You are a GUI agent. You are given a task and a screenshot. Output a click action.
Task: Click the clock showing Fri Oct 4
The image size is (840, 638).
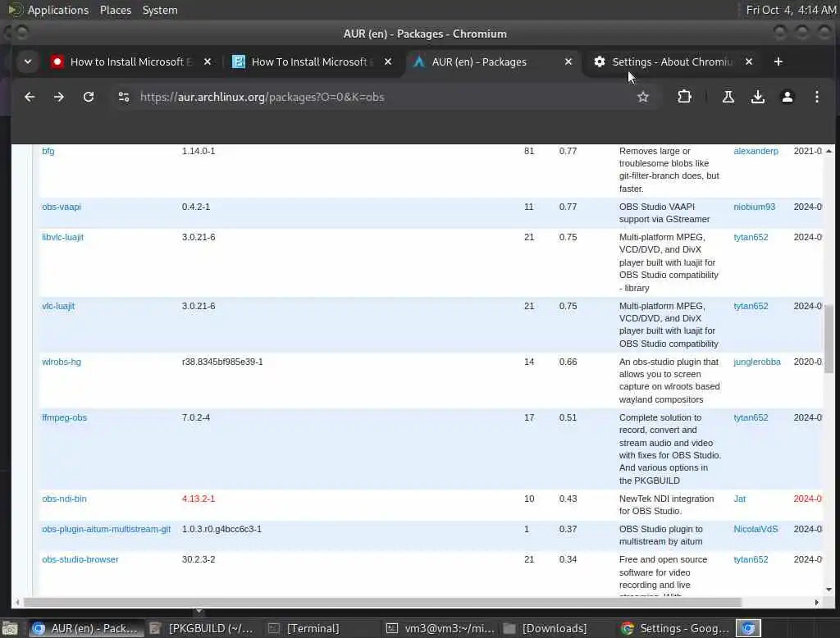tap(791, 10)
